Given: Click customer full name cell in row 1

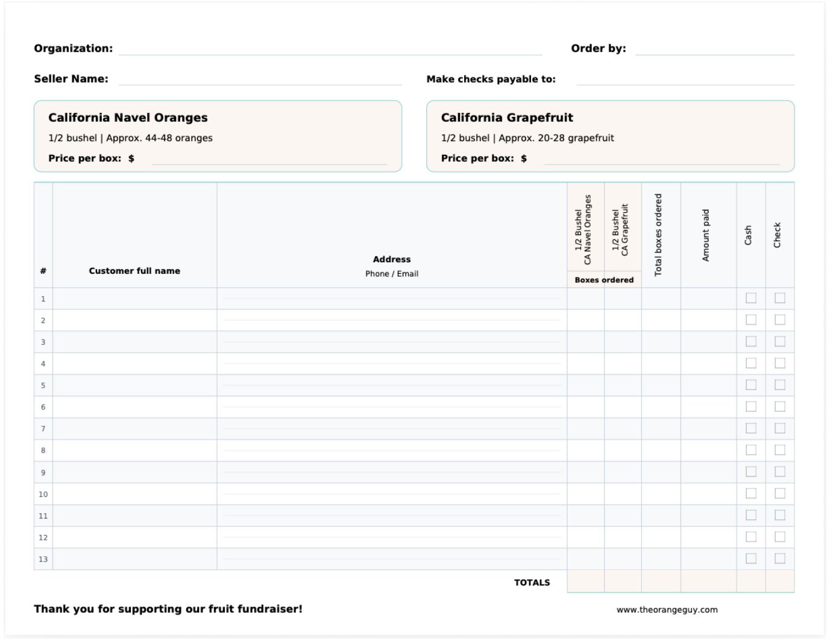Looking at the screenshot, I should point(135,298).
